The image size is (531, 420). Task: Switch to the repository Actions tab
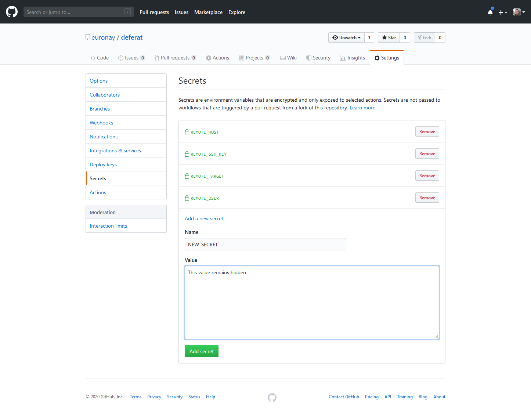(x=217, y=58)
